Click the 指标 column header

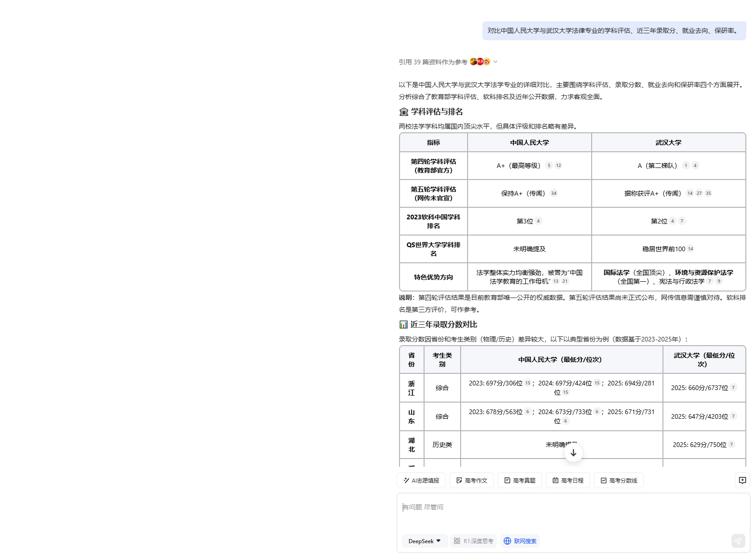[x=433, y=143]
